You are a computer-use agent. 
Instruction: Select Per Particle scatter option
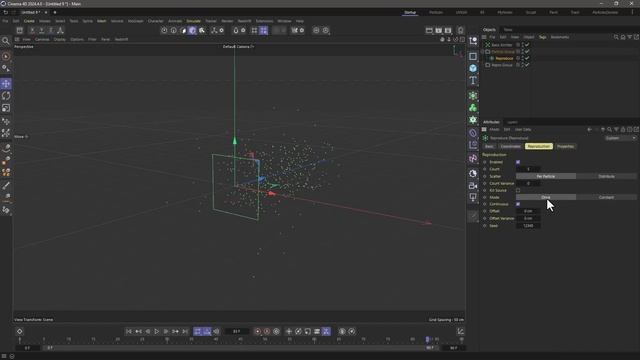pos(546,176)
